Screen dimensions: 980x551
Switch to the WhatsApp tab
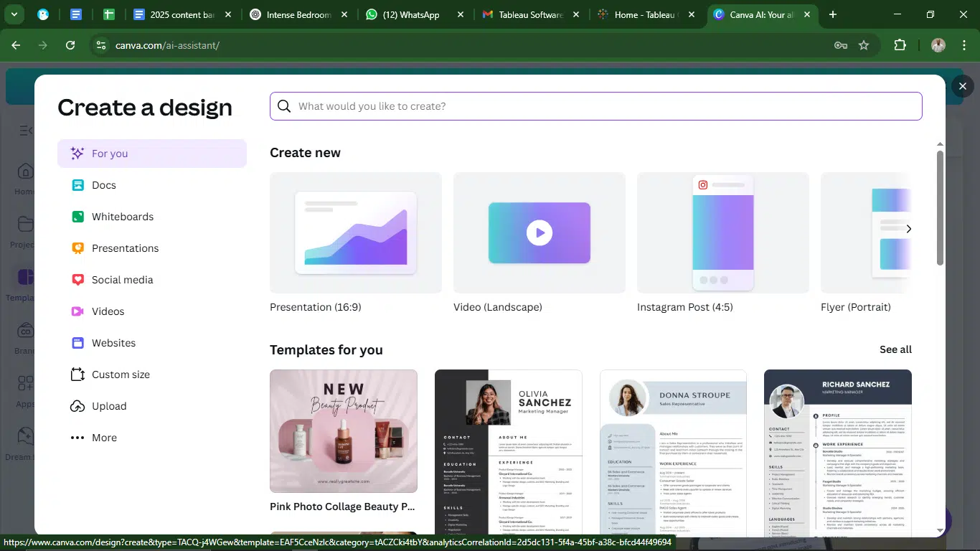pyautogui.click(x=414, y=14)
